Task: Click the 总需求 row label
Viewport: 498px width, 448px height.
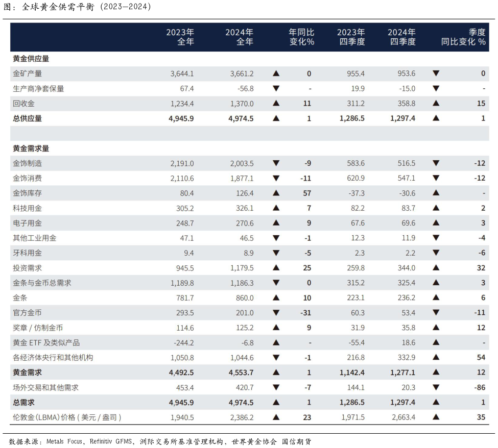Action: tap(22, 402)
